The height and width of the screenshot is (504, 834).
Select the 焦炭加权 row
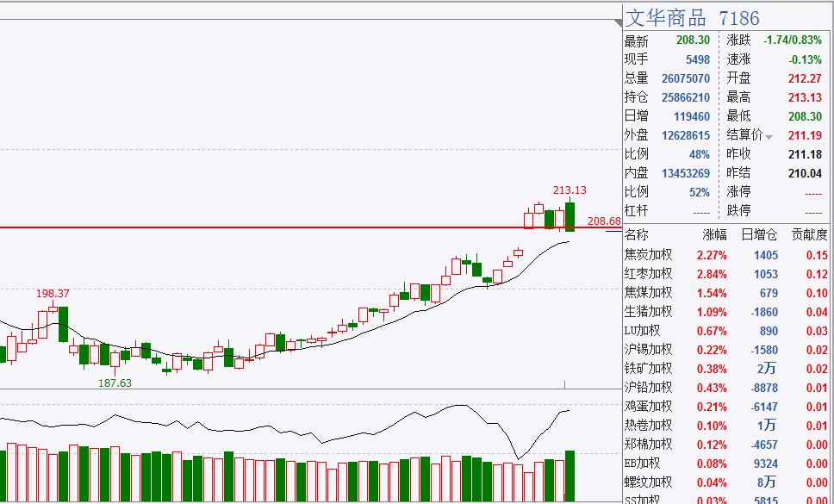tap(726, 255)
